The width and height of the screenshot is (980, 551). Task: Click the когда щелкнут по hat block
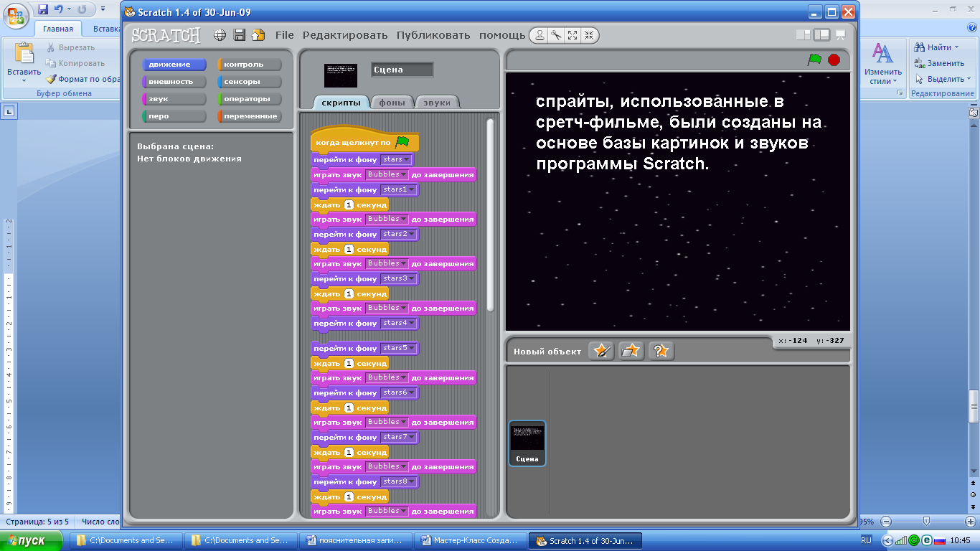pos(365,141)
